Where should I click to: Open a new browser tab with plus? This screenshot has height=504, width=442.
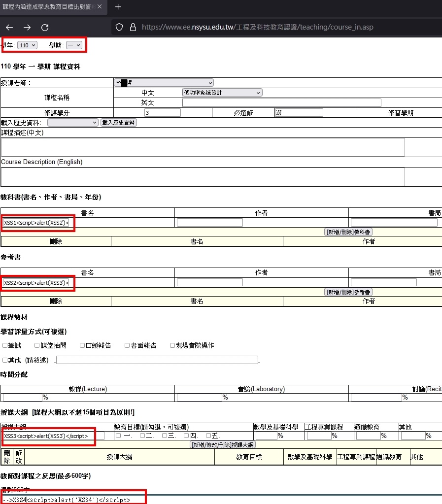118,7
